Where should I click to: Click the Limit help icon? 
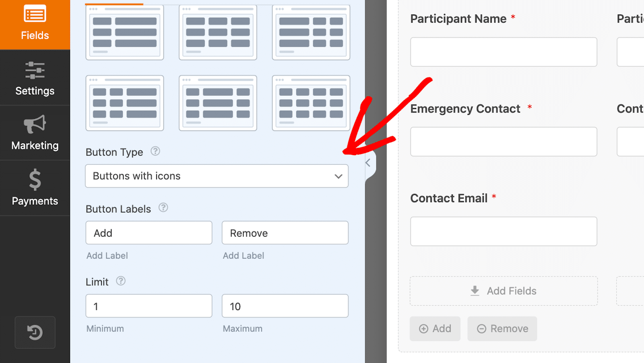[121, 281]
